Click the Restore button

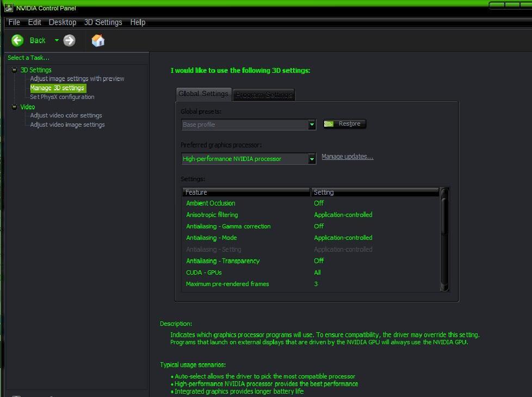point(344,124)
